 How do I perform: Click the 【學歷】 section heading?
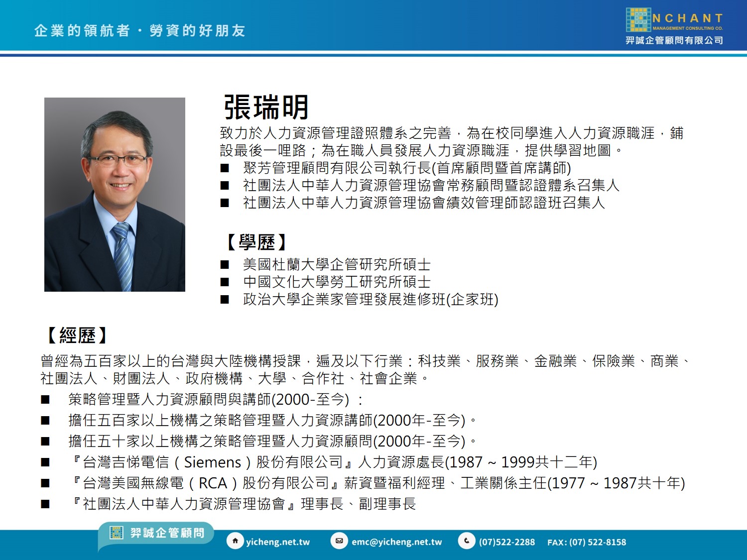[256, 242]
